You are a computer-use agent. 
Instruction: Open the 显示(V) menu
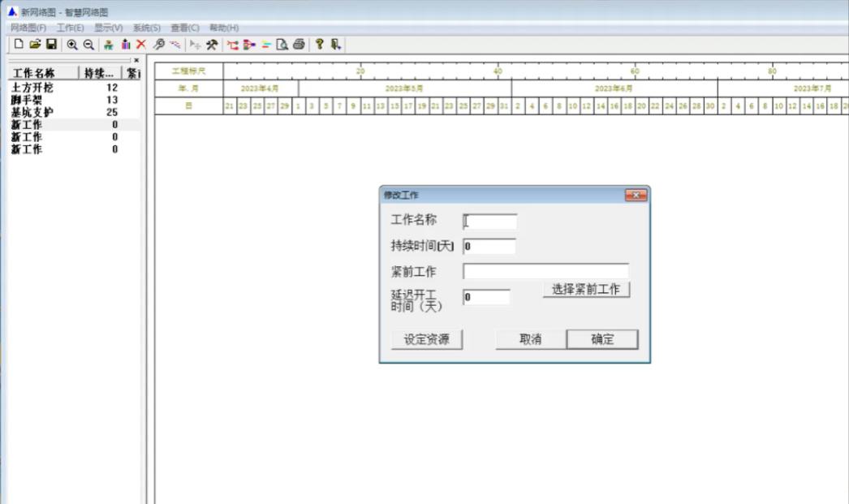108,28
